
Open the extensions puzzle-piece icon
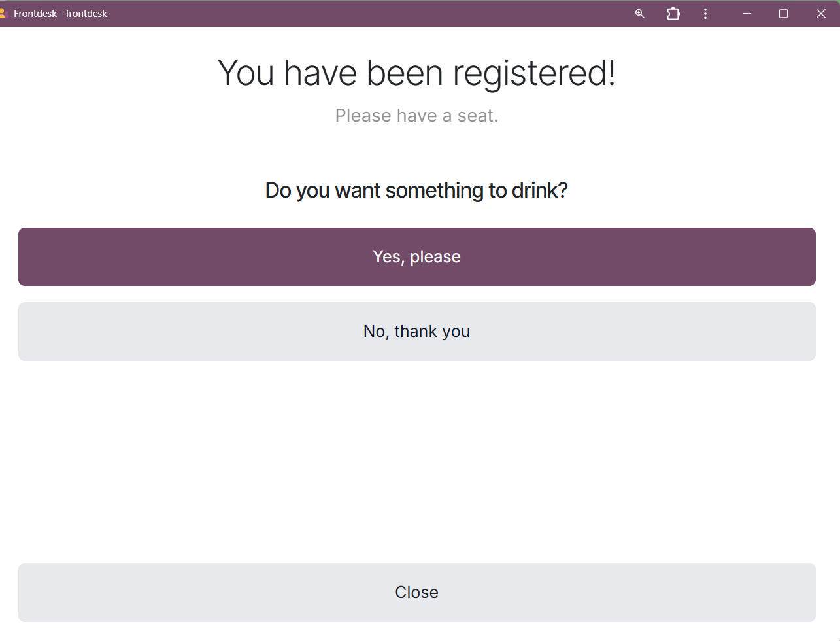[673, 14]
